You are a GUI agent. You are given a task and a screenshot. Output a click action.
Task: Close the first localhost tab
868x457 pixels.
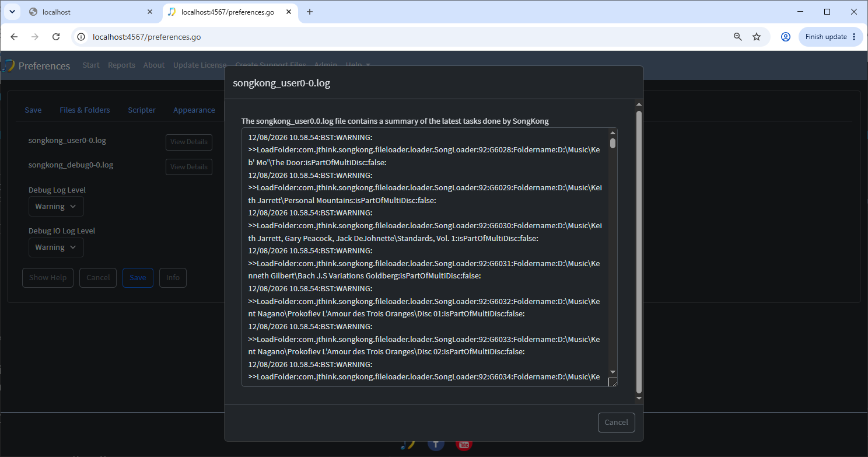(150, 12)
